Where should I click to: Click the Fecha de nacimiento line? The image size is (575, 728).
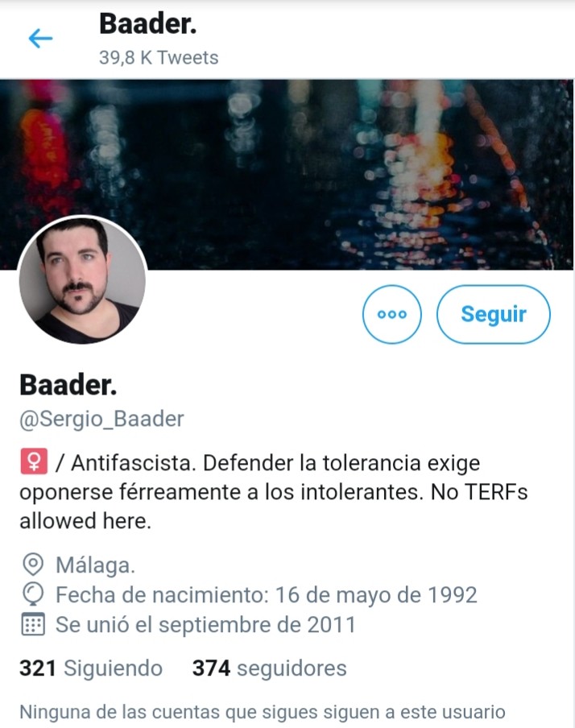tap(266, 595)
